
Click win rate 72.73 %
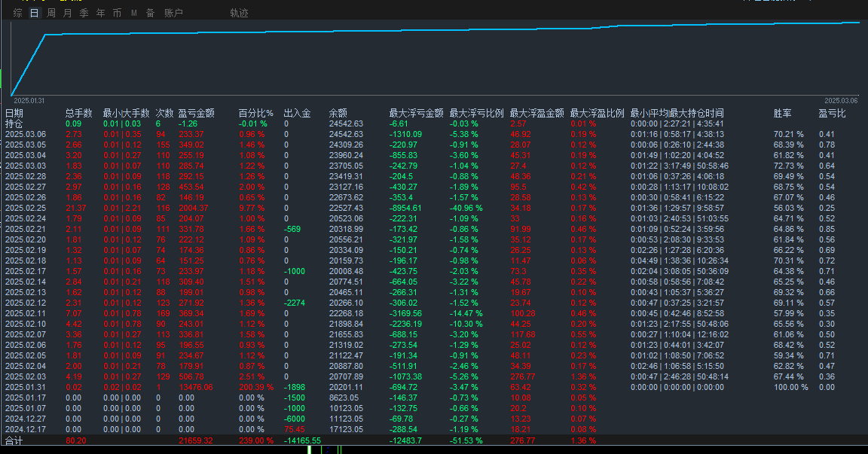[x=788, y=166]
